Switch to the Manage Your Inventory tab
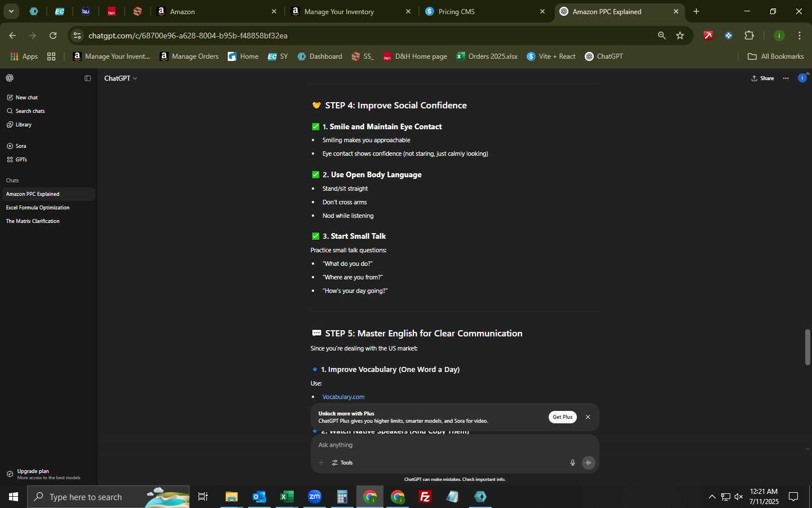Viewport: 812px width, 508px height. pyautogui.click(x=351, y=11)
